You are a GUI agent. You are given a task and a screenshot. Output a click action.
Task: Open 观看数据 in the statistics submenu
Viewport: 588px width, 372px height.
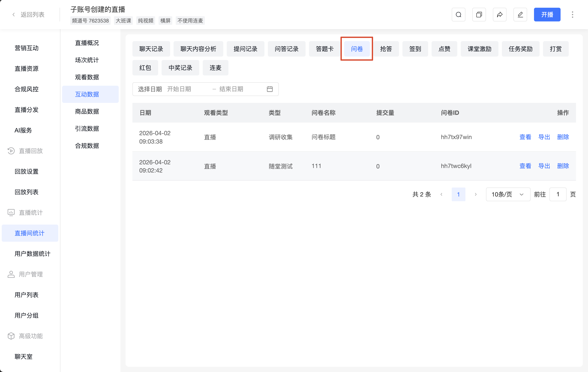87,77
